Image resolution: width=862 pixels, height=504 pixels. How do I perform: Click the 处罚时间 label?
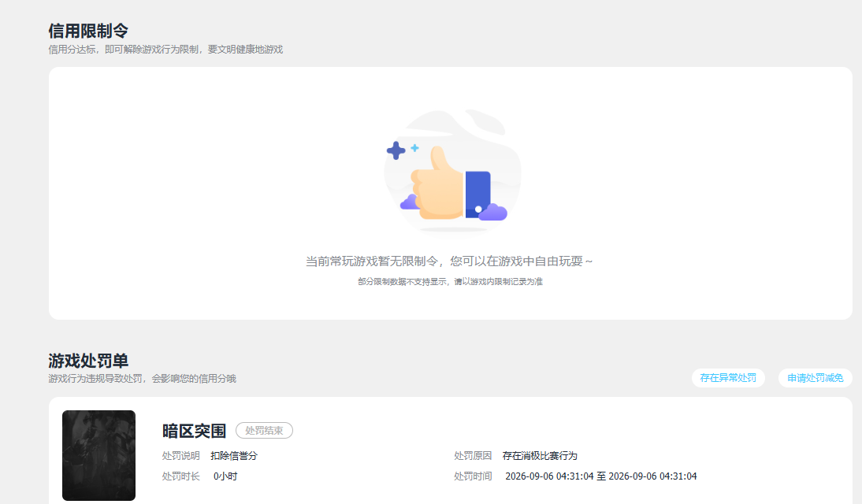pyautogui.click(x=473, y=476)
